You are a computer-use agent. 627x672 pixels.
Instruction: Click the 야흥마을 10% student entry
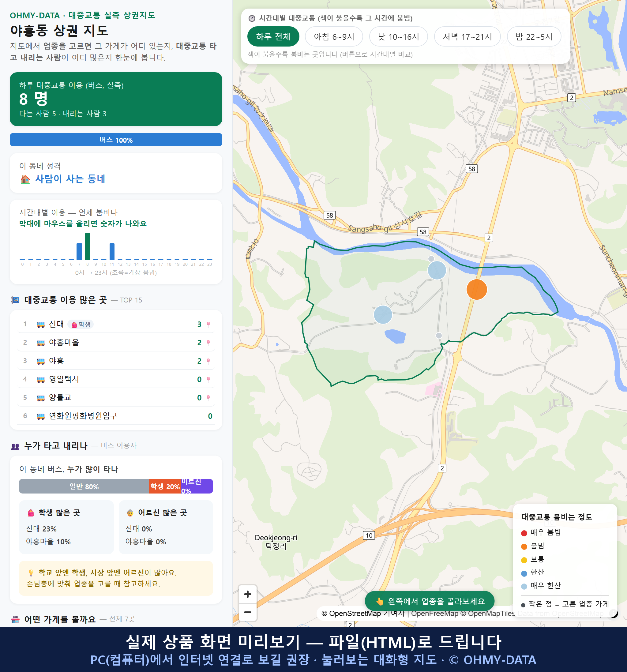click(48, 542)
